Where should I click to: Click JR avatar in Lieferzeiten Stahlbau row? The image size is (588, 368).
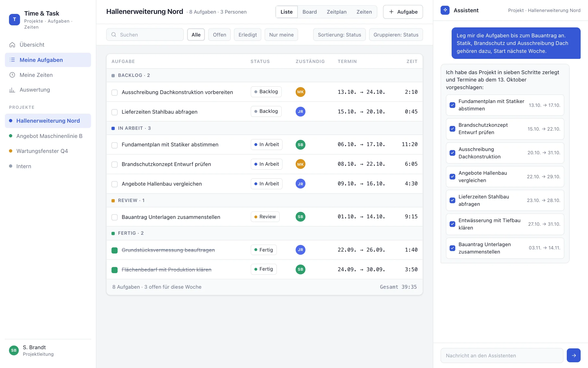(x=301, y=111)
